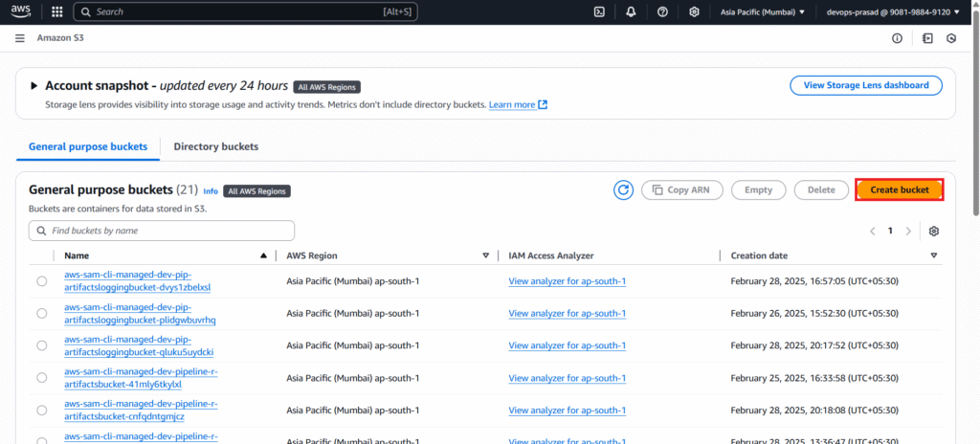980x444 pixels.
Task: Click the hexagon icon at far right header
Action: [951, 38]
